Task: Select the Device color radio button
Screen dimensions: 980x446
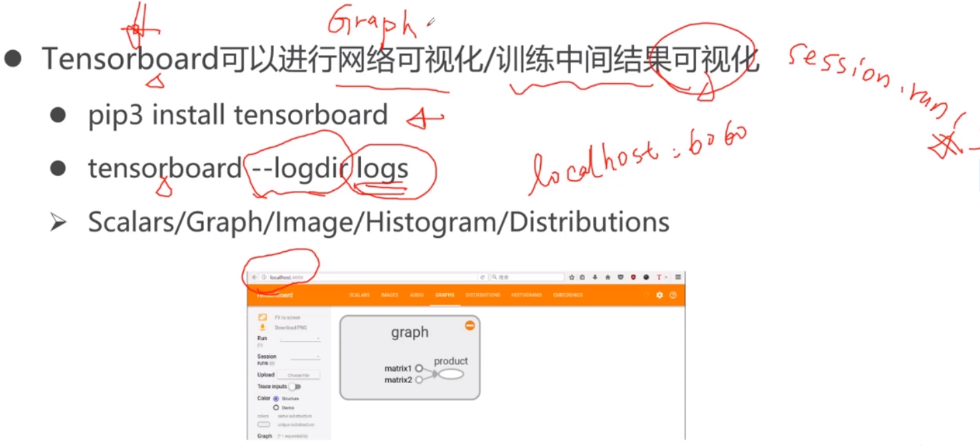Action: point(276,407)
